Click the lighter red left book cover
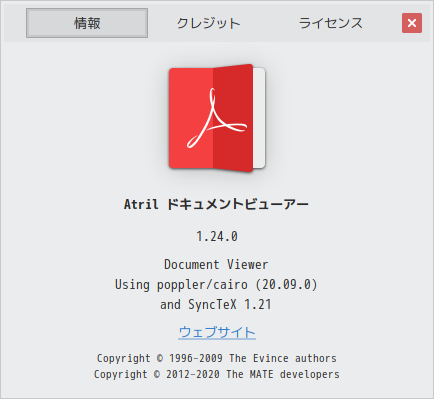434x399 pixels. point(191,118)
